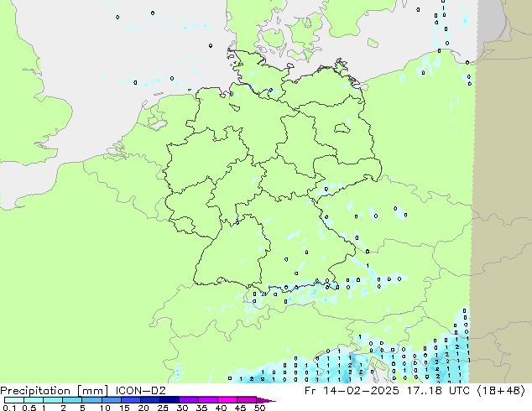Click the above-50 arrow tip of legend
The image size is (532, 411).
(x=266, y=400)
